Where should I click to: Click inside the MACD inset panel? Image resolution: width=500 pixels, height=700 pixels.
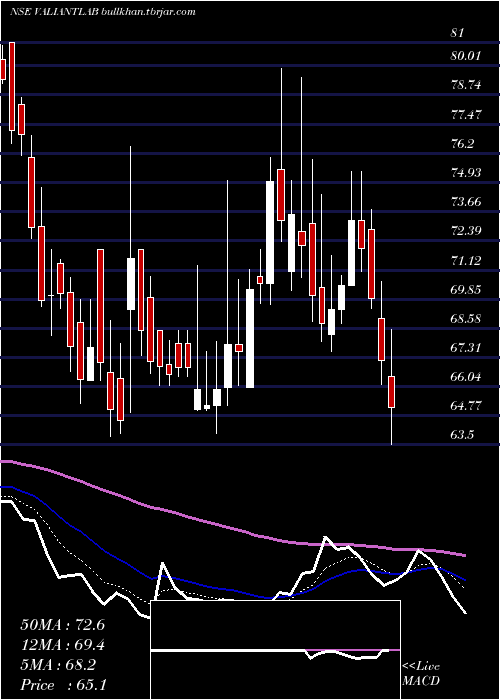(276, 650)
